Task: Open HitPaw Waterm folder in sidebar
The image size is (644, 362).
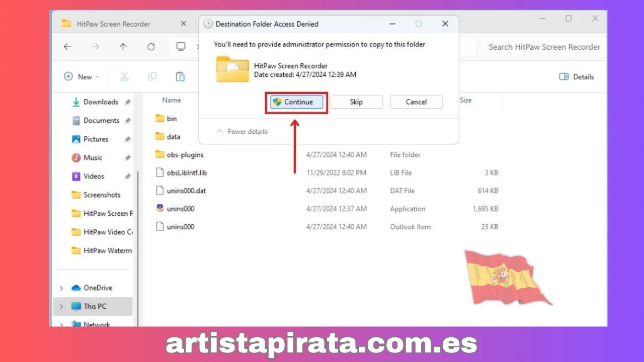Action: (x=102, y=251)
